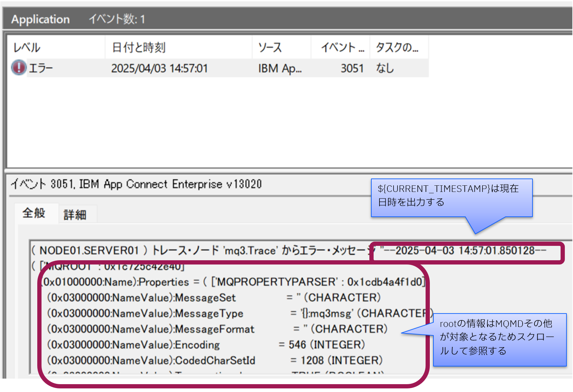Screen dimensions: 573x392
Task: Click the timestamp 2025-04-03 14:57:01.850128 text
Action: point(465,251)
